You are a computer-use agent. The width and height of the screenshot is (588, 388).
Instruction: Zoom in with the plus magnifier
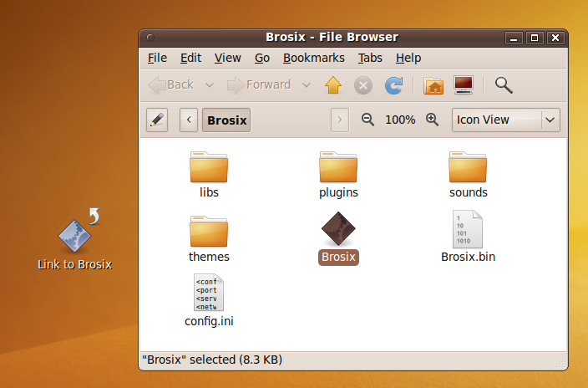coord(432,120)
